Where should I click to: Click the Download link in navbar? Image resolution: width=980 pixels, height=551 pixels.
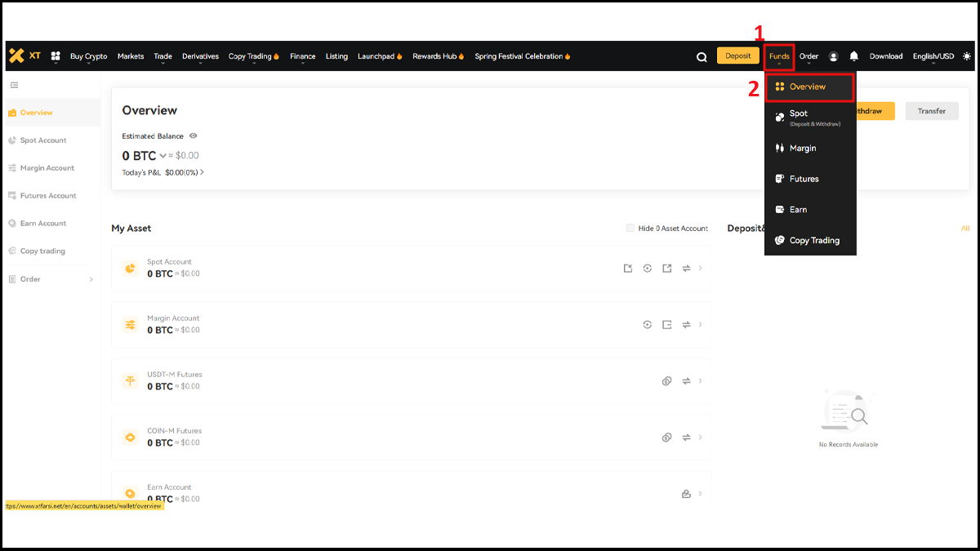pos(886,56)
